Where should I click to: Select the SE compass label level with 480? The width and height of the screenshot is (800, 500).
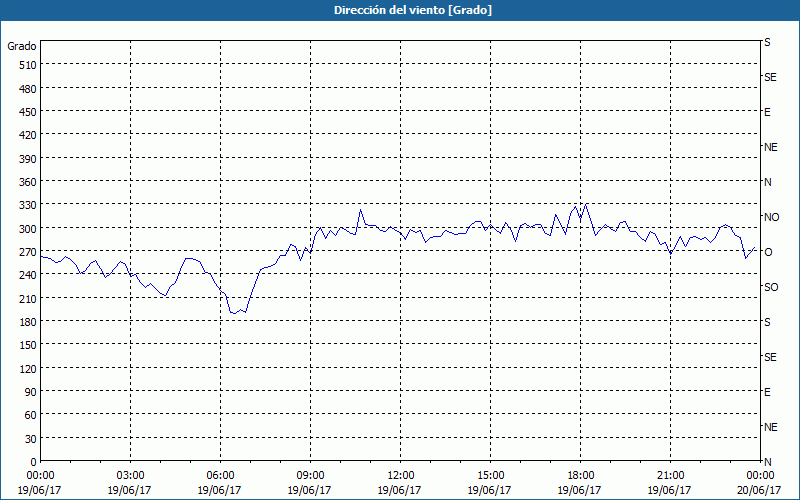coord(770,77)
